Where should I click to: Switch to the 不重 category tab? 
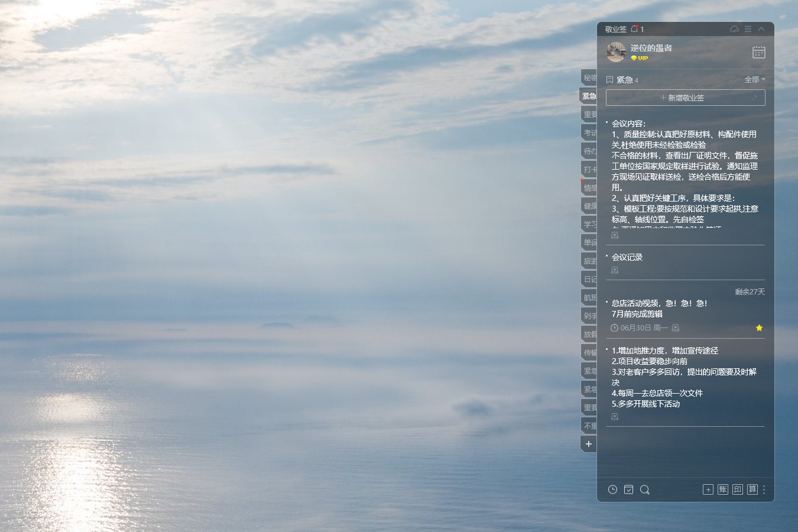pos(589,426)
